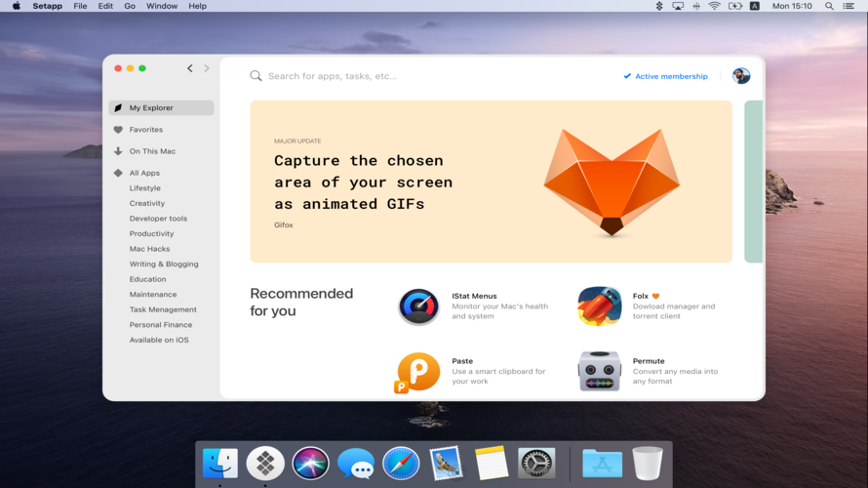The height and width of the screenshot is (488, 868).
Task: Click the Active membership link
Action: [665, 76]
